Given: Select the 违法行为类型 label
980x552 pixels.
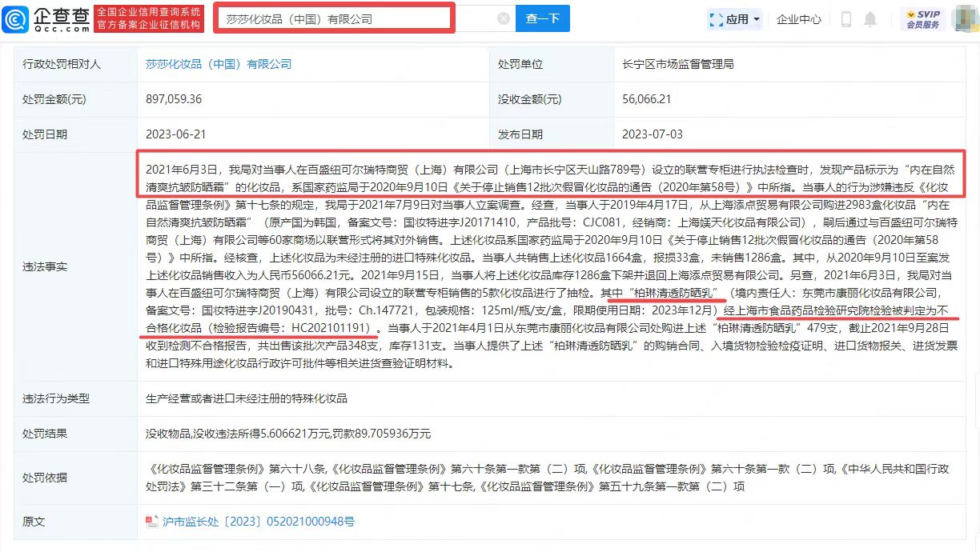Looking at the screenshot, I should [x=56, y=398].
